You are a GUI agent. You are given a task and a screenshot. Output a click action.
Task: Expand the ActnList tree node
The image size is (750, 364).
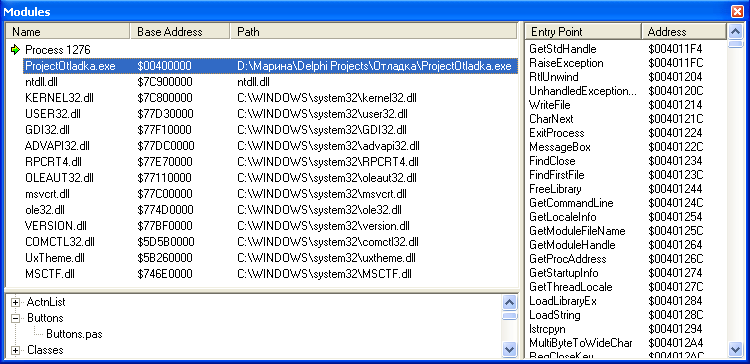pos(16,302)
